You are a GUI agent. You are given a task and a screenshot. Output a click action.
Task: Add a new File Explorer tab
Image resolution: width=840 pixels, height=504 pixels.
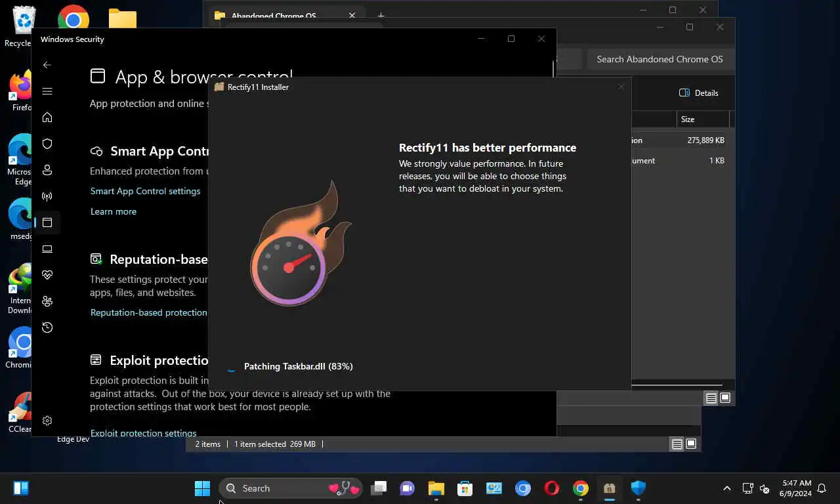tap(381, 16)
